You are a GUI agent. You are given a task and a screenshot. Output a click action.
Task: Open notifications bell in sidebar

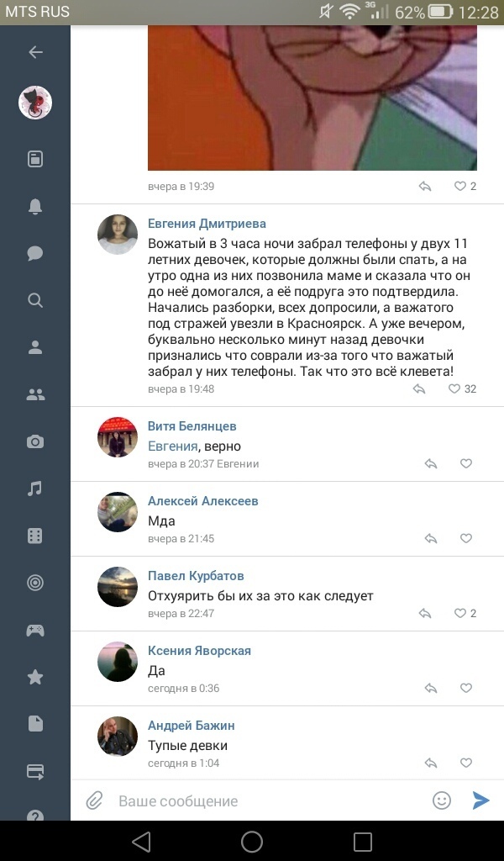tap(35, 207)
